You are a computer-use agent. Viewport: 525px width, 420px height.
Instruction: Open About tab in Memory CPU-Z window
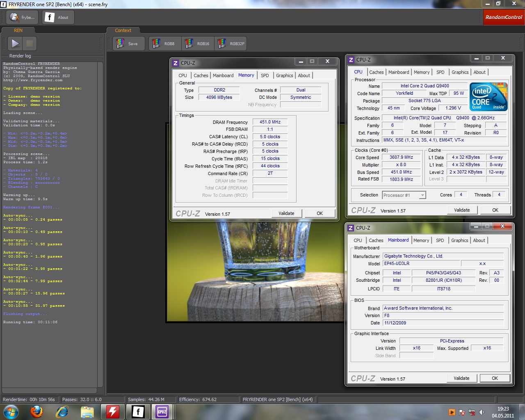click(304, 75)
